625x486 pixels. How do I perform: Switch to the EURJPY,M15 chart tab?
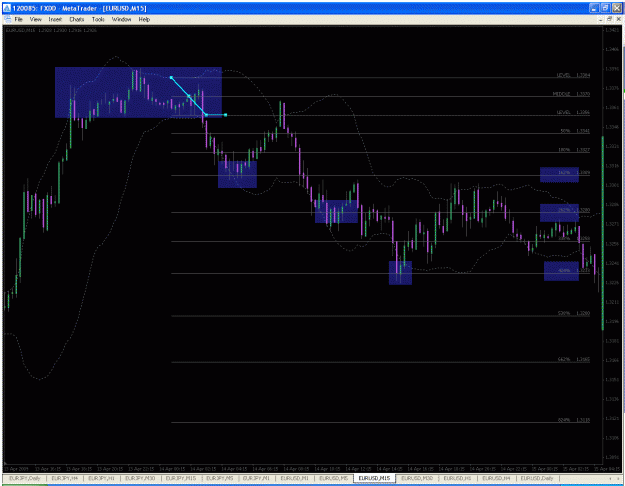[181, 478]
